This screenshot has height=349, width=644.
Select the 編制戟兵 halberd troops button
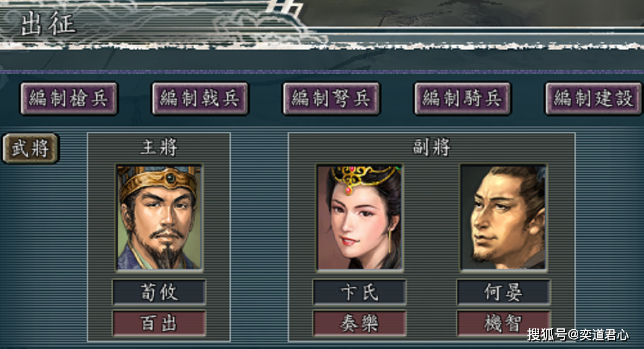(200, 99)
